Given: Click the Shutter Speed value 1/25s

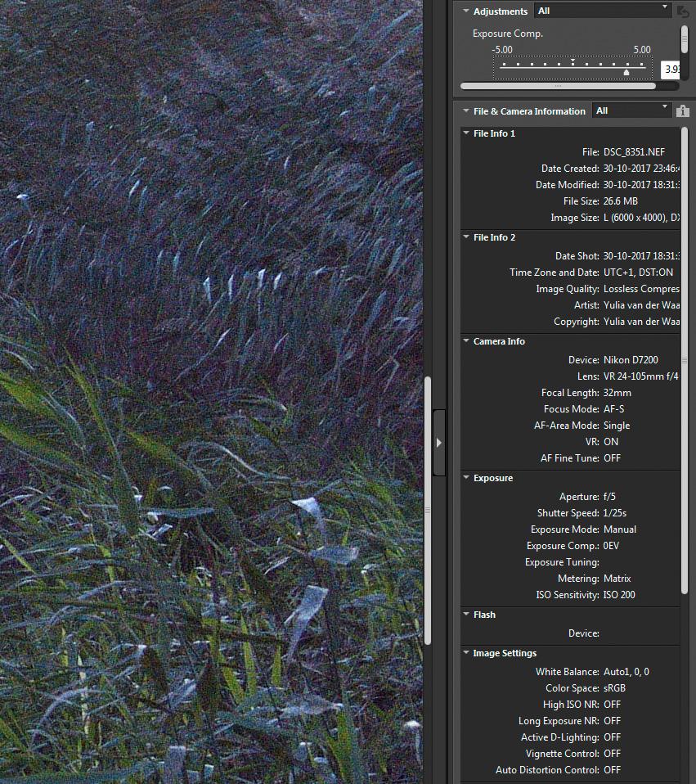Looking at the screenshot, I should (x=615, y=513).
